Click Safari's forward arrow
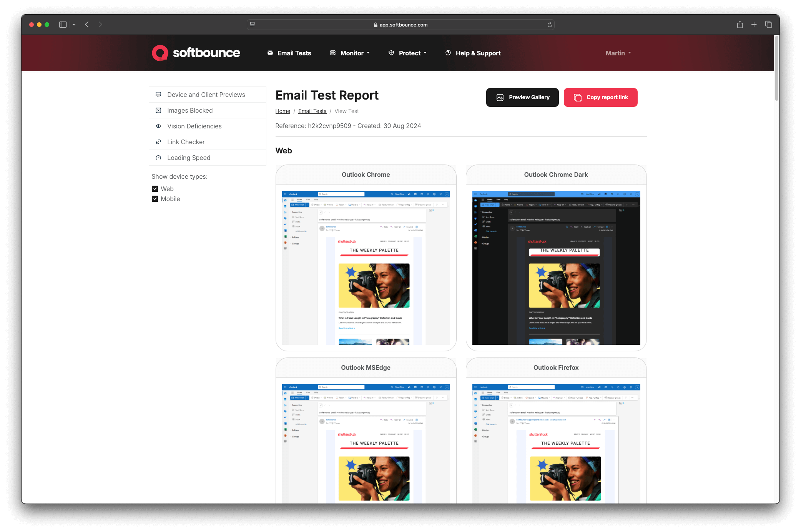 click(x=100, y=25)
